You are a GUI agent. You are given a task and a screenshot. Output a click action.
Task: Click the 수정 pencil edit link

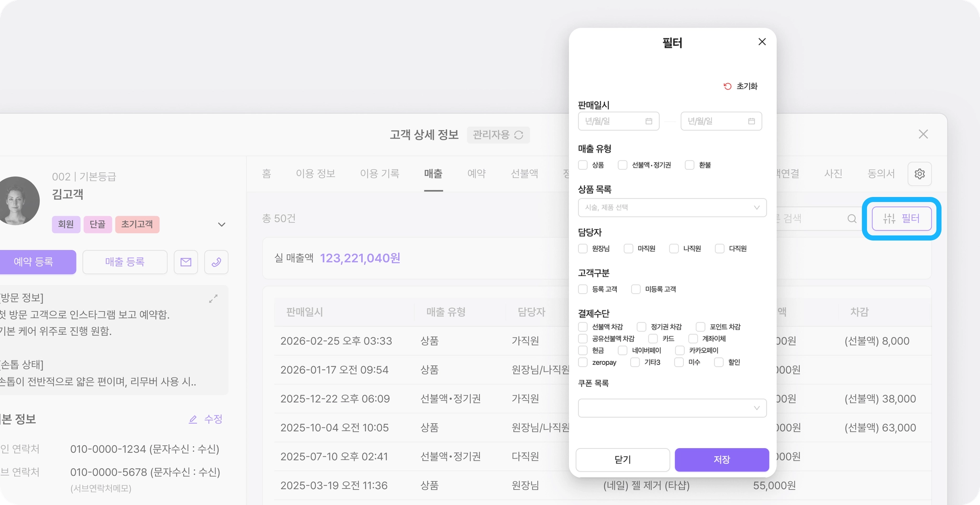[206, 419]
